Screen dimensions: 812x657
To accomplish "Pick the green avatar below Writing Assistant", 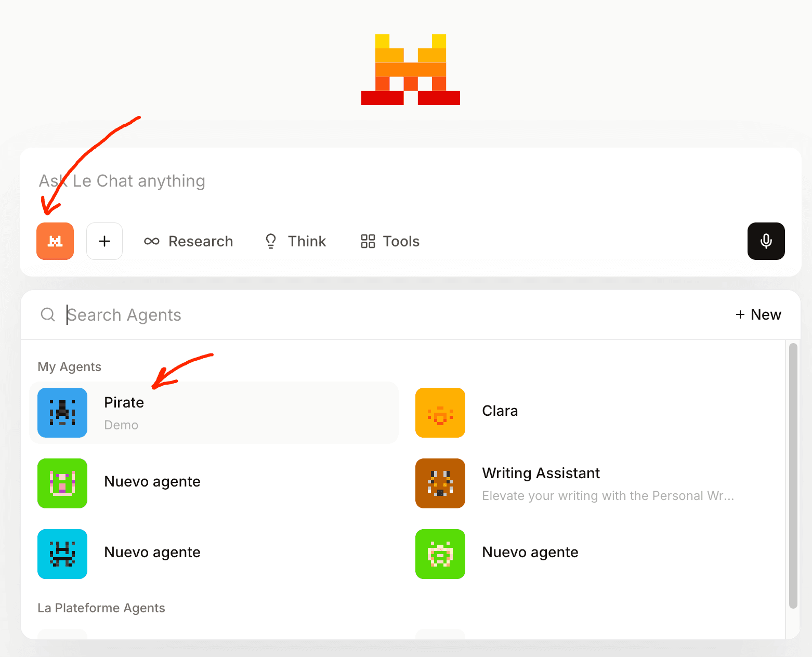I will pos(440,554).
